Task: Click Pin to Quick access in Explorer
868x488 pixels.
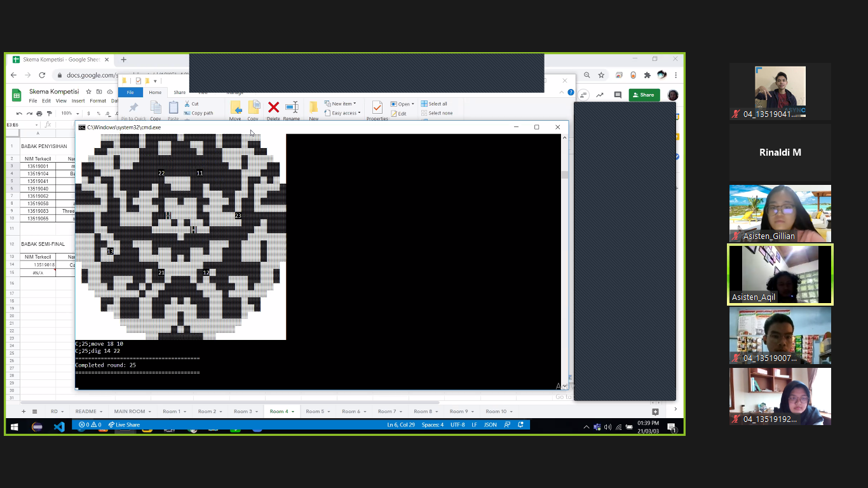Action: coord(133,111)
